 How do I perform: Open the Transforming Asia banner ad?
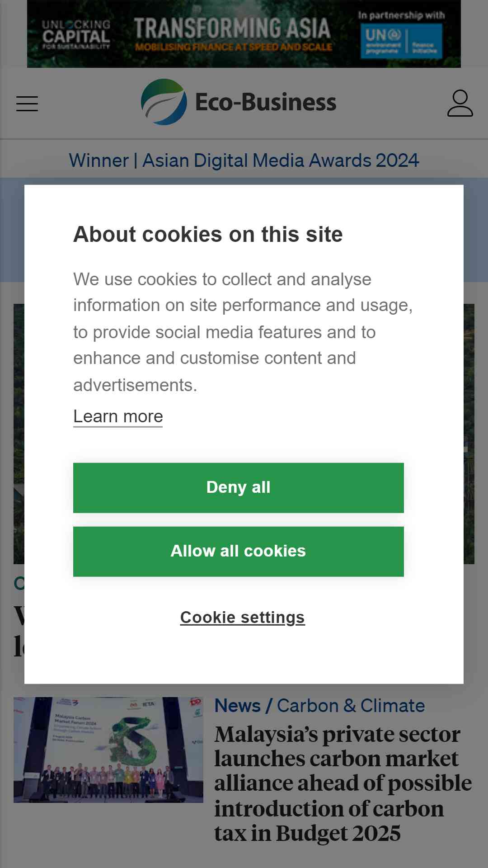point(244,34)
